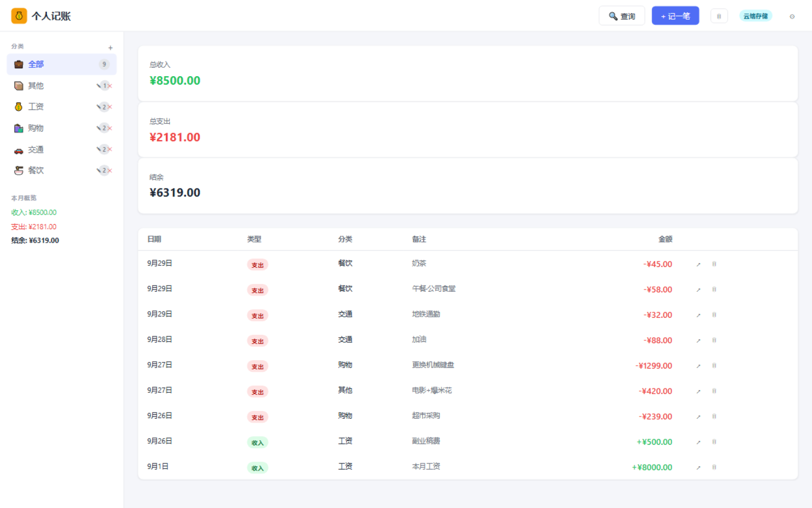The height and width of the screenshot is (508, 812).
Task: Edit the 奶茶 record
Action: (699, 264)
